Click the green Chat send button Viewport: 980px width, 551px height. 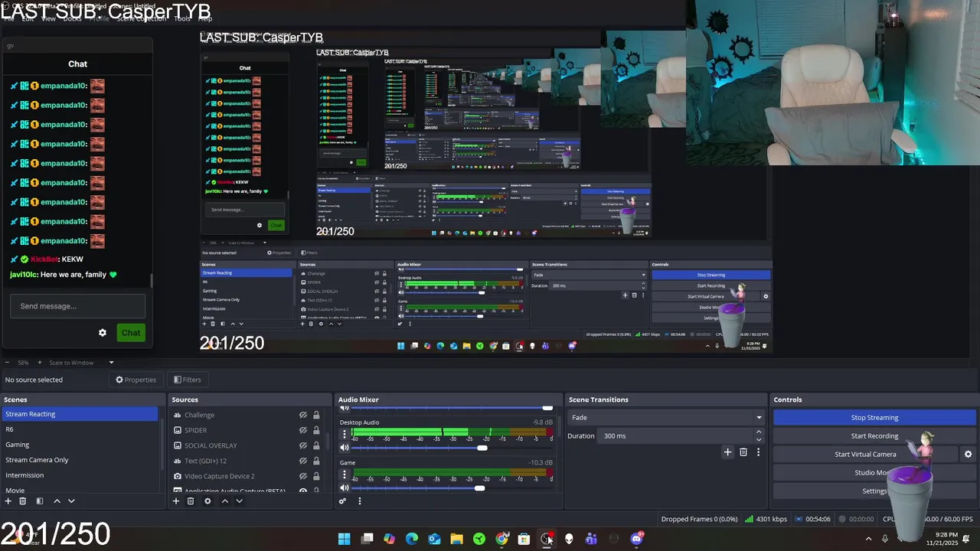click(131, 333)
